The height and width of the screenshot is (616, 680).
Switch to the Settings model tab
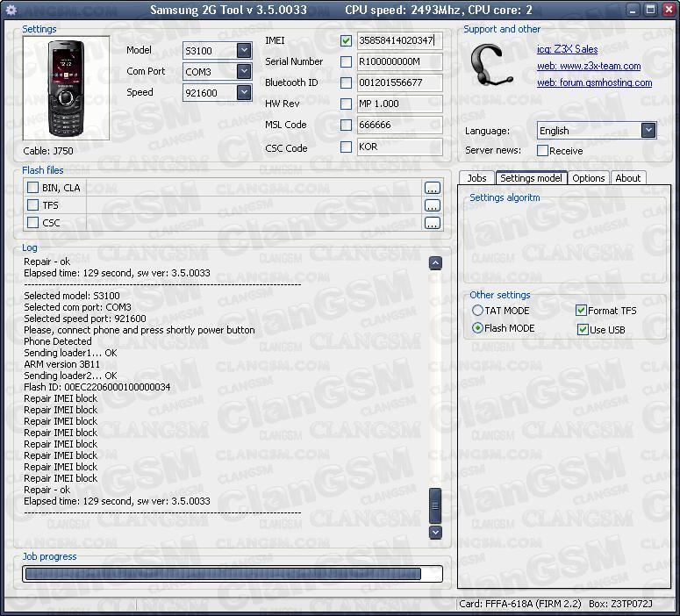click(x=531, y=178)
